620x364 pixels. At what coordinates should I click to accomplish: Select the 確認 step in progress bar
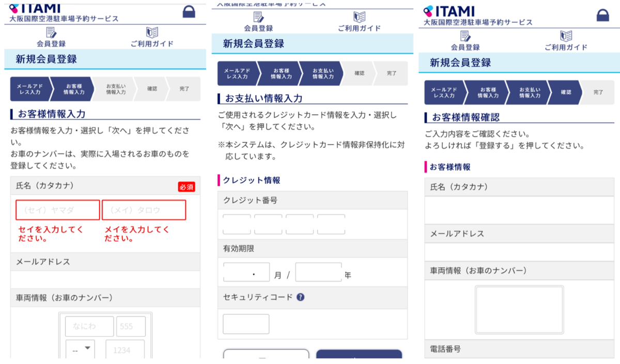(566, 91)
